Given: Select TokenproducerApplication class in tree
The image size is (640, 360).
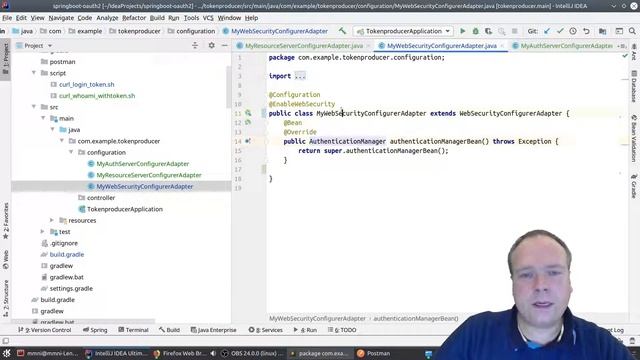Looking at the screenshot, I should tap(124, 209).
